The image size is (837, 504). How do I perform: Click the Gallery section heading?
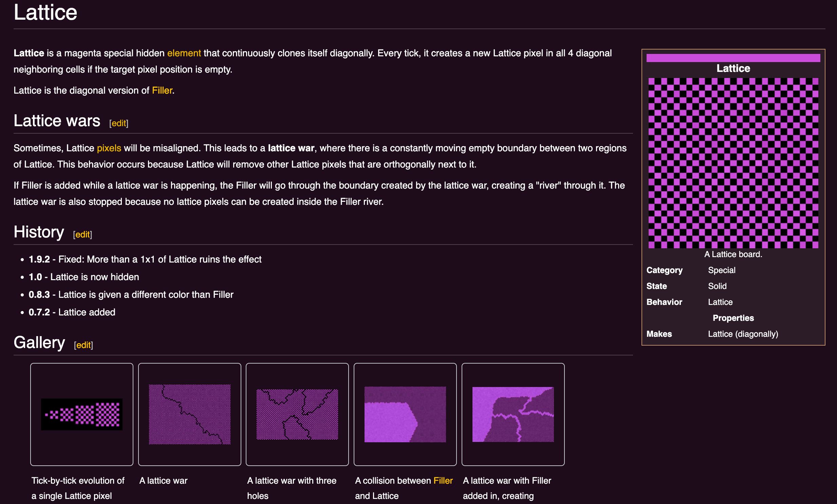39,343
